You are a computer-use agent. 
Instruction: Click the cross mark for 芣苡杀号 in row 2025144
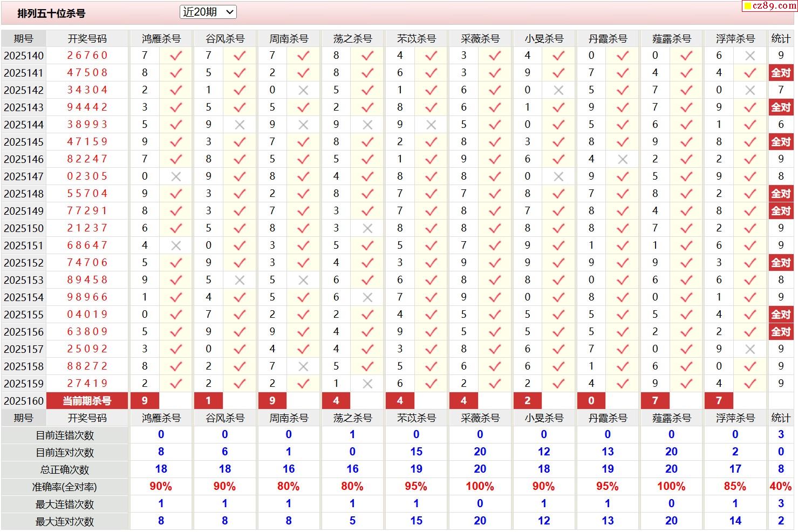click(x=431, y=125)
